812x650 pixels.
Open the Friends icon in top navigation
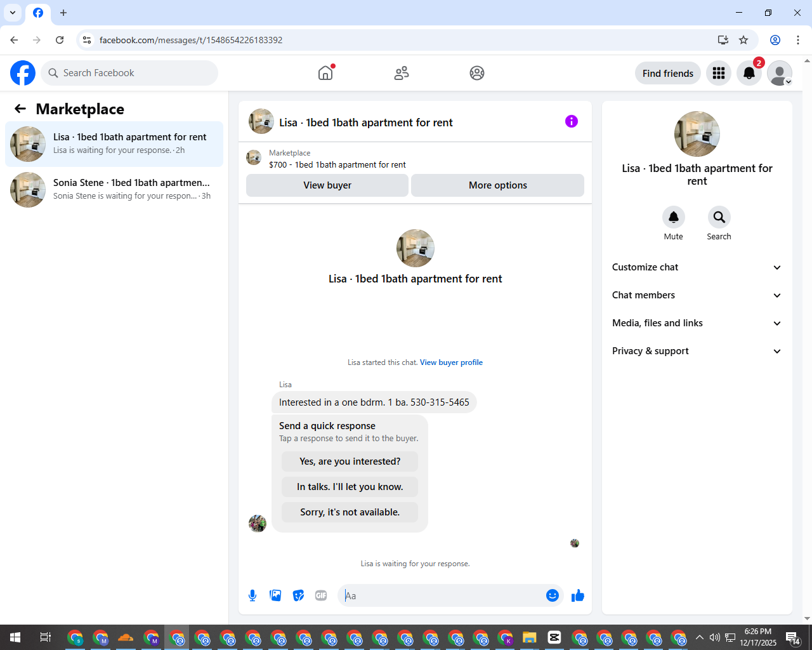pyautogui.click(x=402, y=73)
